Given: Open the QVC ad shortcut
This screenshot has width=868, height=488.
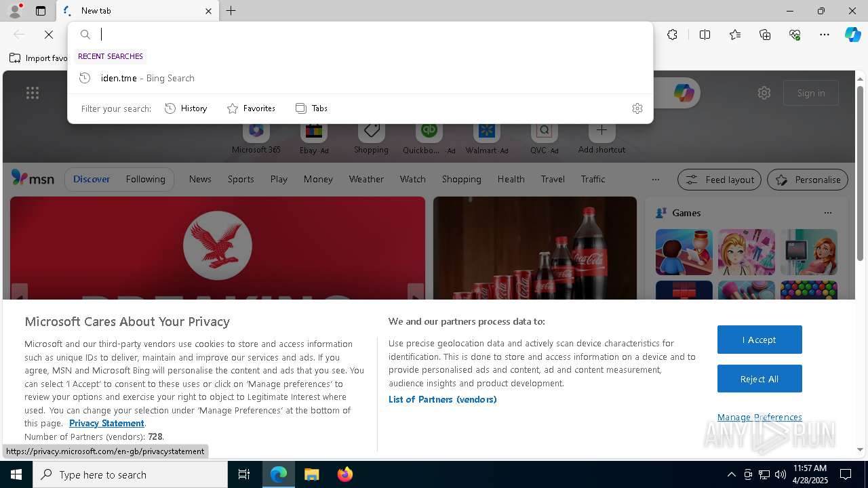Looking at the screenshot, I should tap(544, 139).
